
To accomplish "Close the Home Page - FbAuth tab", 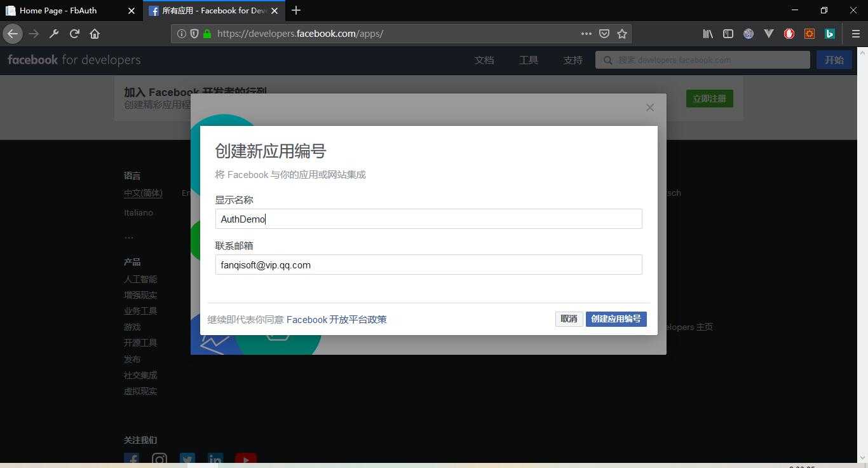I will point(132,11).
